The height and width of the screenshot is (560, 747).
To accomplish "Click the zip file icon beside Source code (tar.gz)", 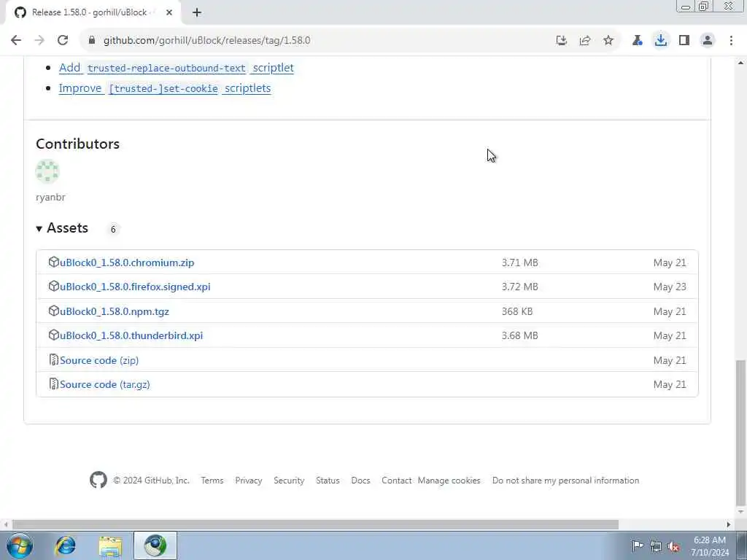I will [54, 384].
